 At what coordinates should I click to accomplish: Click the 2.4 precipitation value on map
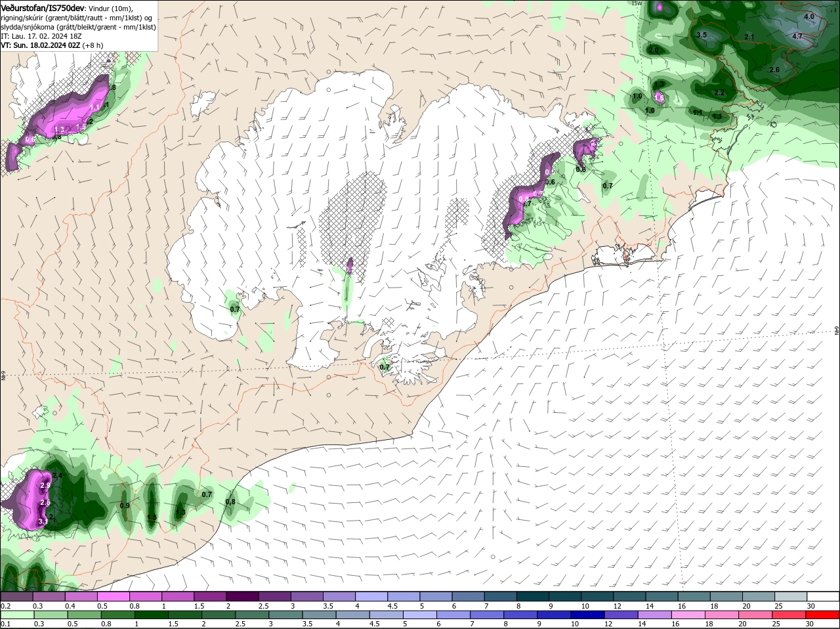(x=57, y=476)
